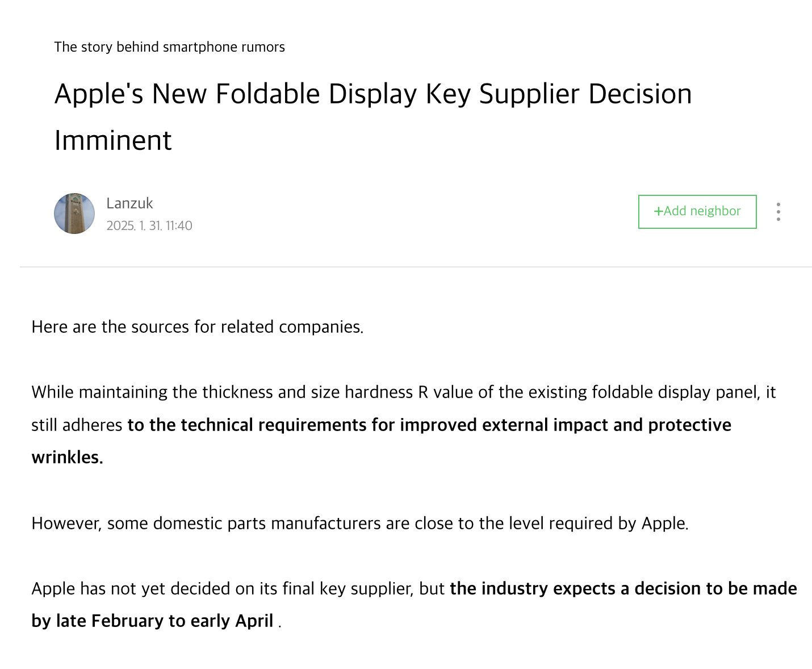Image resolution: width=812 pixels, height=669 pixels.
Task: Open "The story behind smartphone rumors" category
Action: pyautogui.click(x=169, y=47)
